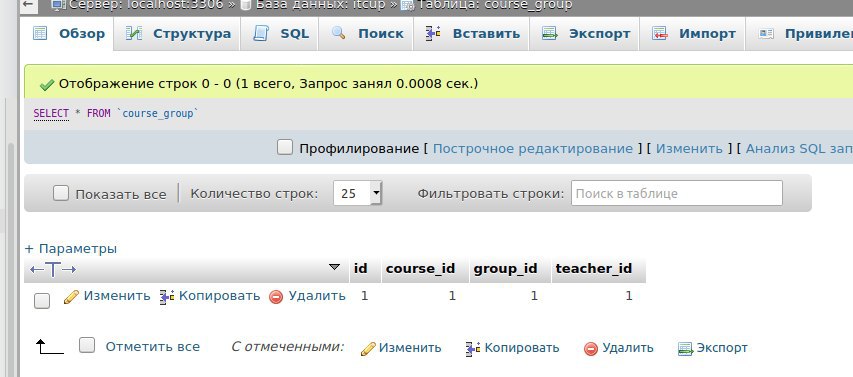Sort by course_id column header

point(420,268)
